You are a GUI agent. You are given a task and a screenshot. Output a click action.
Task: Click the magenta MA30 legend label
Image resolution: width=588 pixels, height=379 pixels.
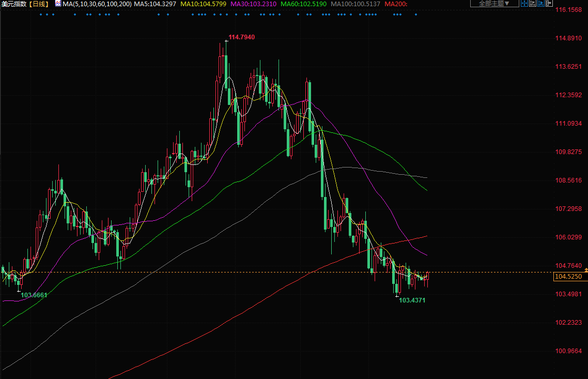click(x=253, y=4)
